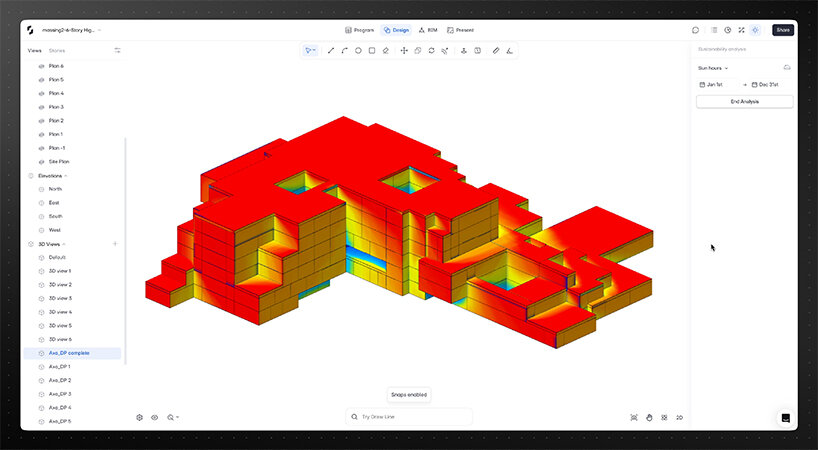Select the Arc drawing tool

pyautogui.click(x=344, y=50)
